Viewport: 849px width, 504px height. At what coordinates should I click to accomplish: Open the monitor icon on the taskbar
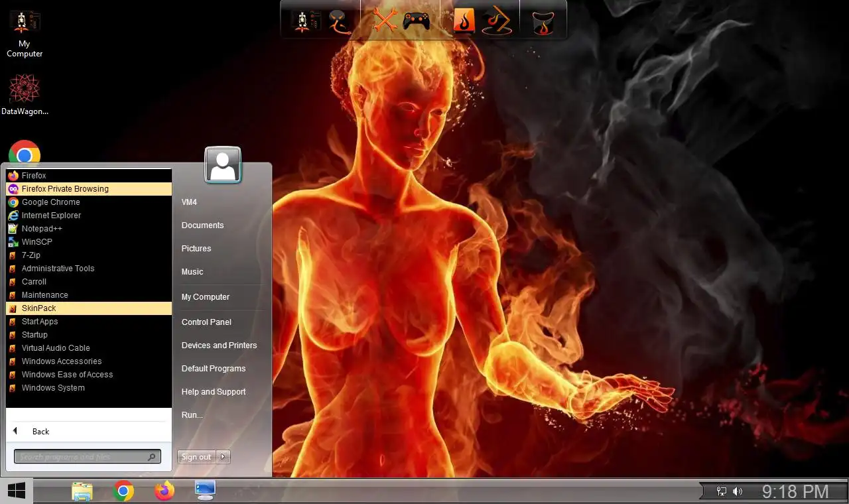click(x=205, y=490)
